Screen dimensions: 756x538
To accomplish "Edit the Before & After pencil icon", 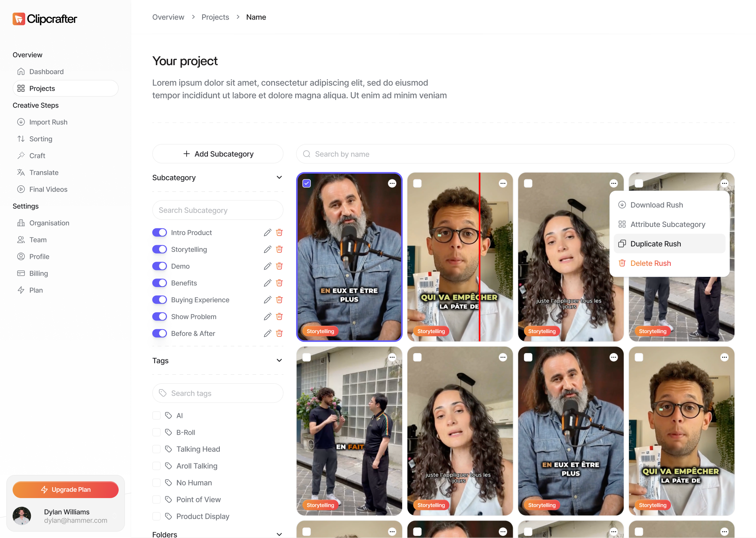I will point(267,333).
